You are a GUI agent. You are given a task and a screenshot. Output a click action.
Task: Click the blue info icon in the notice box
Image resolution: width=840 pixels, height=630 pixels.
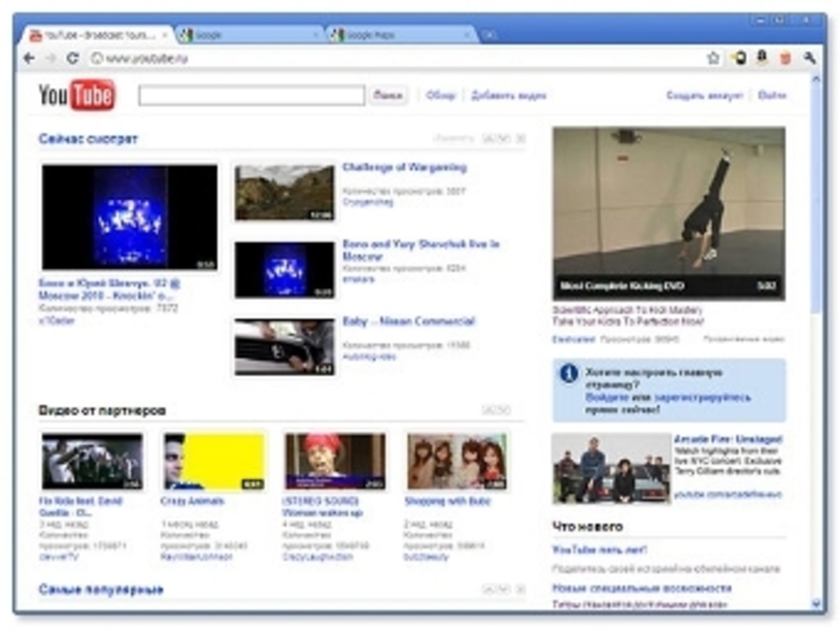(568, 373)
